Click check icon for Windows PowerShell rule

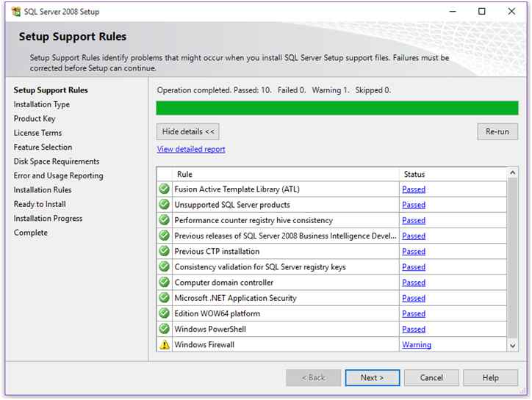pyautogui.click(x=164, y=329)
